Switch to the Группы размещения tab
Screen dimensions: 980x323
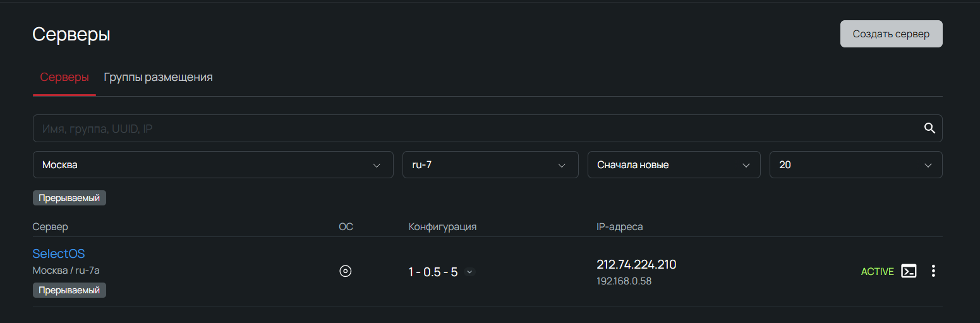pos(158,78)
